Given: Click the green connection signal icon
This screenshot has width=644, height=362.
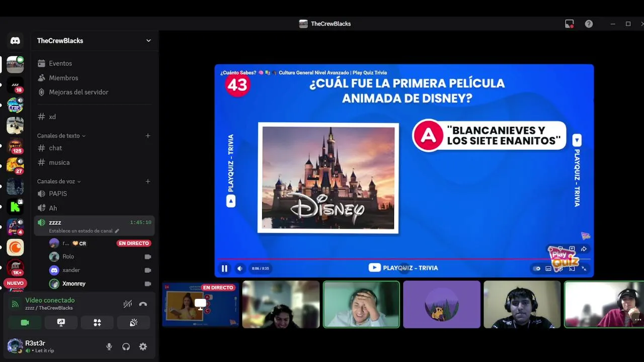Looking at the screenshot, I should [15, 304].
